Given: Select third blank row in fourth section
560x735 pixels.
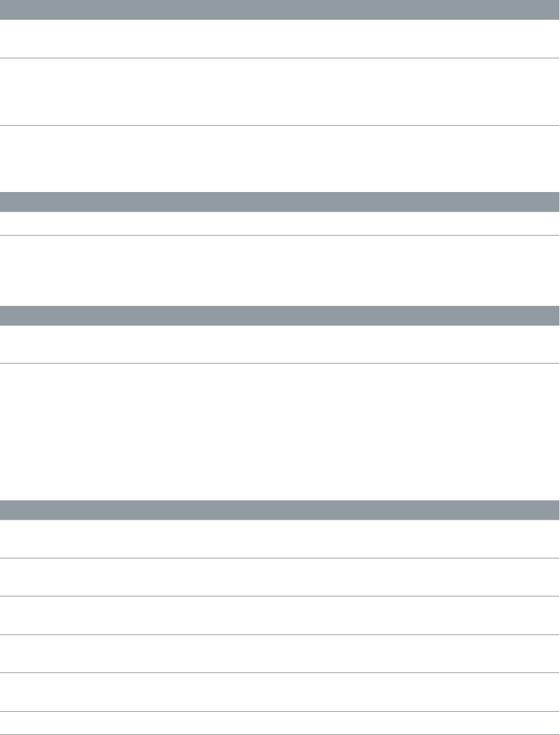Looking at the screenshot, I should tap(280, 616).
